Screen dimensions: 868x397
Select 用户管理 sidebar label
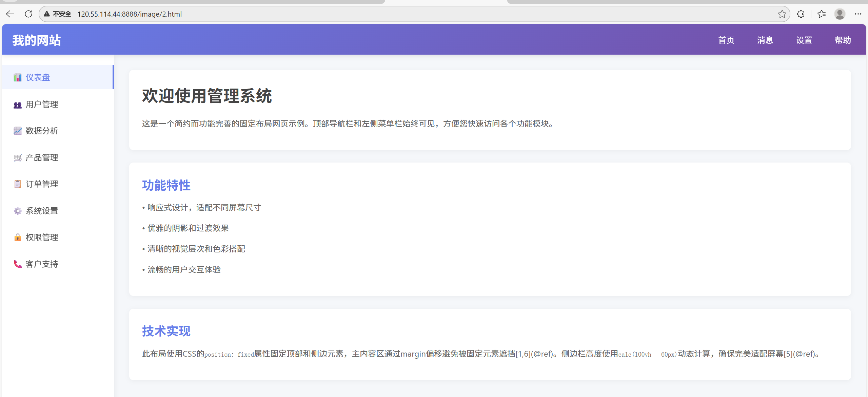coord(42,105)
